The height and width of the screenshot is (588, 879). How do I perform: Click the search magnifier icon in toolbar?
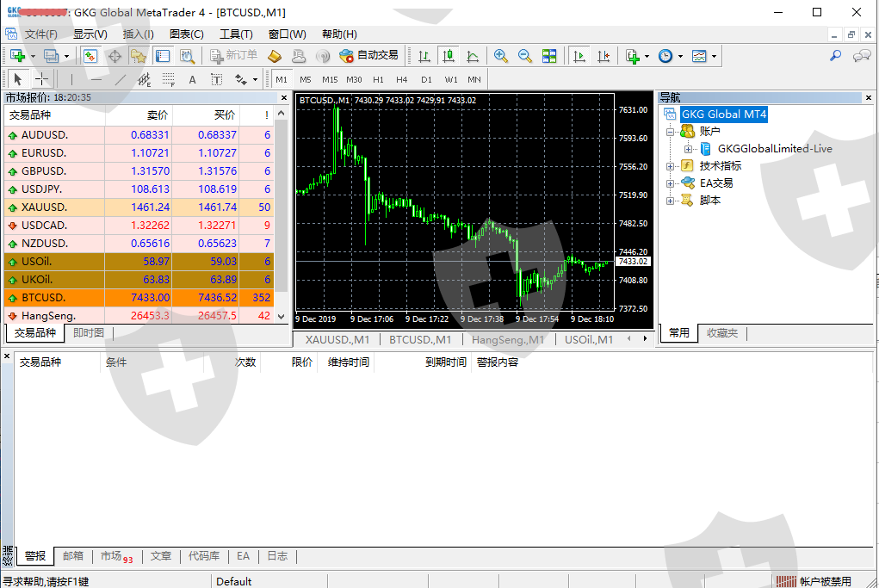(835, 56)
